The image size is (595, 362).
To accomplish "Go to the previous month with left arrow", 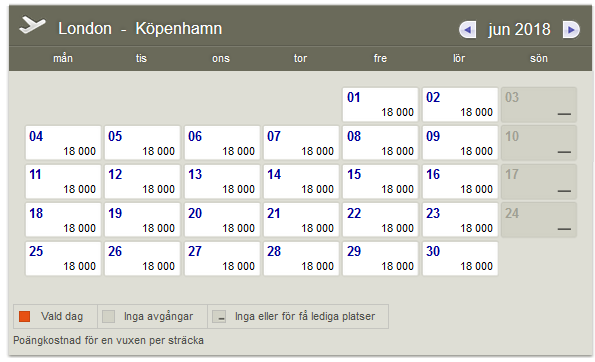I will pyautogui.click(x=468, y=30).
